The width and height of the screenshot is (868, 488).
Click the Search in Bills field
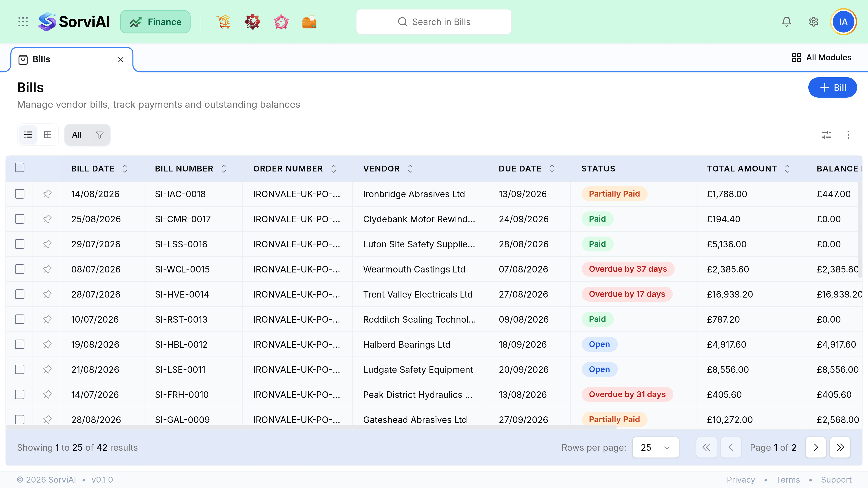(x=434, y=22)
